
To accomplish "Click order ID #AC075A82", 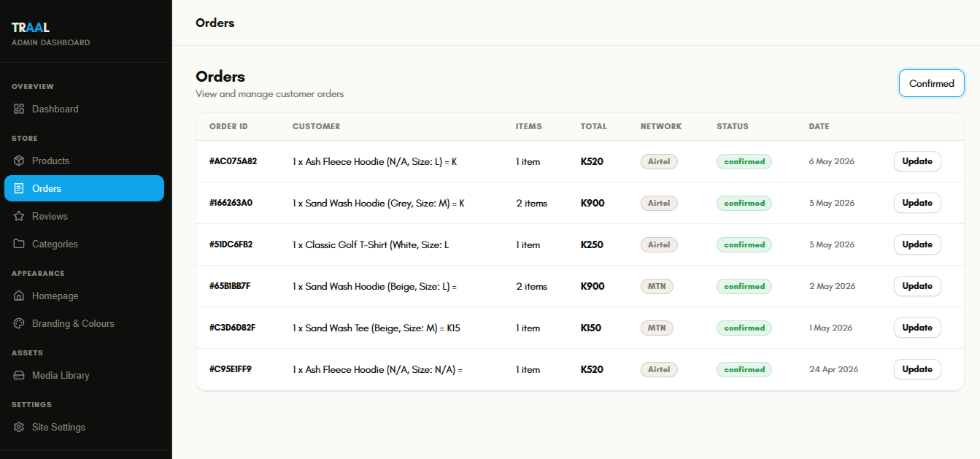I will pyautogui.click(x=233, y=161).
